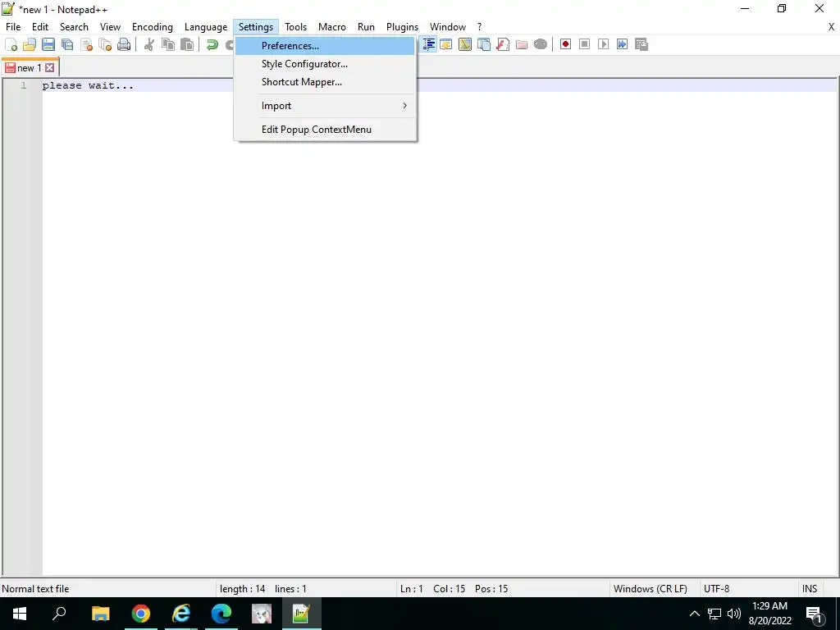Click the Save Recorded Macro icon
Viewport: 840px width, 630px height.
point(641,44)
